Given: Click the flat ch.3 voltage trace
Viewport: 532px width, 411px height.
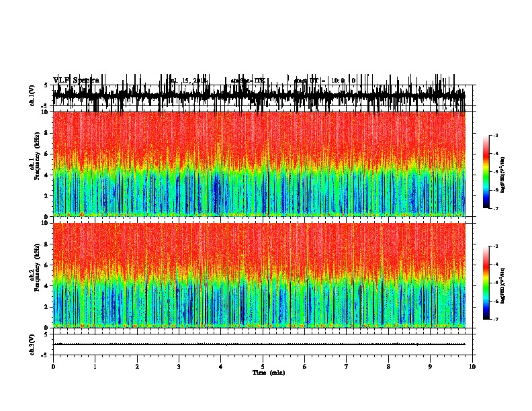Looking at the screenshot, I should 259,345.
